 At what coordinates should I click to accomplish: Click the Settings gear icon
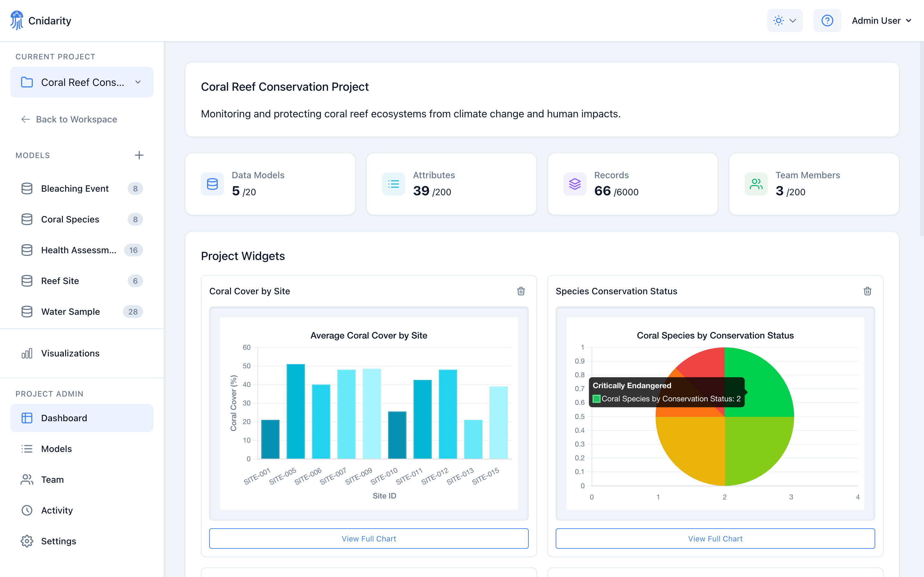[27, 541]
